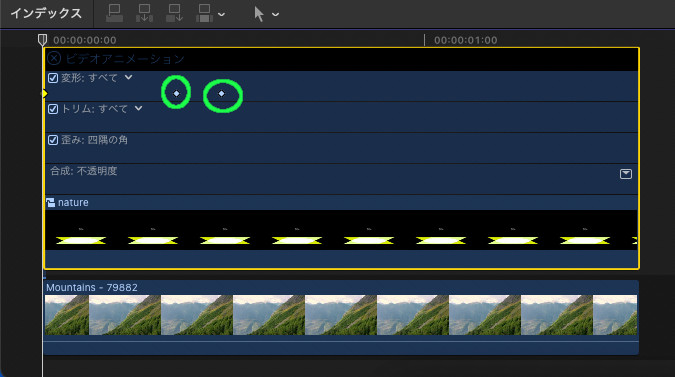The height and width of the screenshot is (377, 675).
Task: Click the playhead at 00:00:00:00
Action: (42, 40)
